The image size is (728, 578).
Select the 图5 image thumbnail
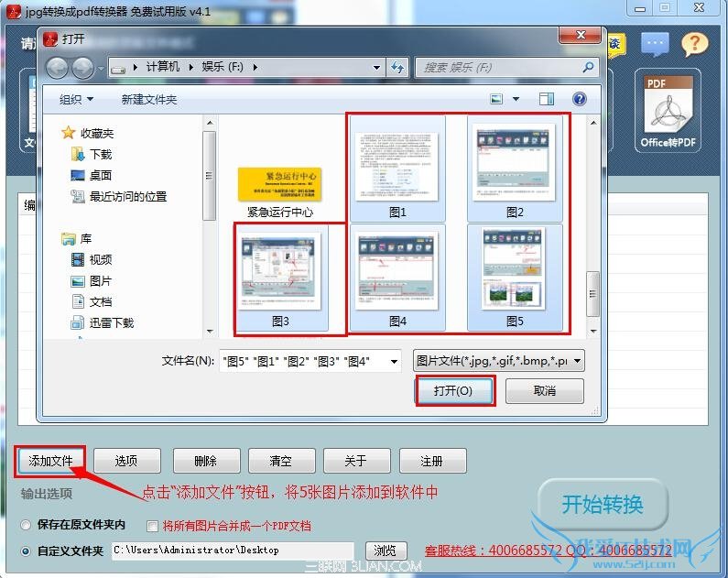(515, 278)
